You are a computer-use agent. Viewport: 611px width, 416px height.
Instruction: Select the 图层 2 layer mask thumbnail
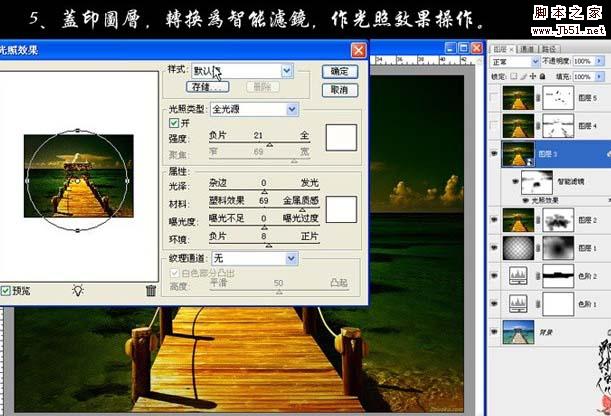click(558, 220)
